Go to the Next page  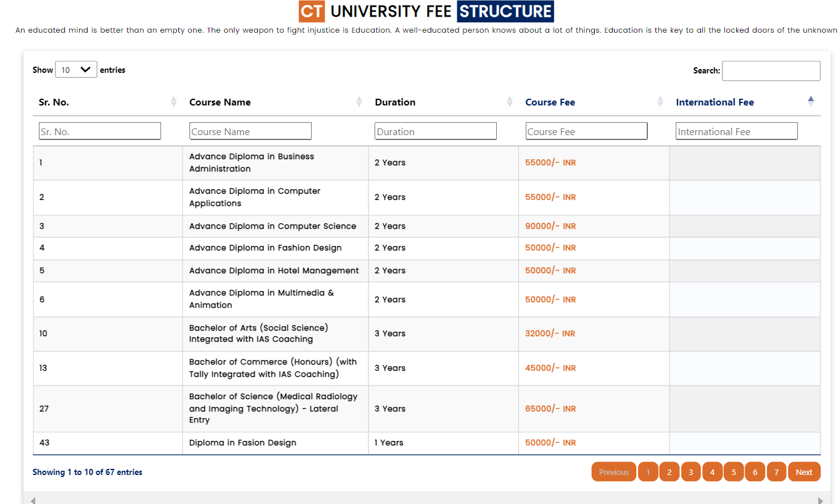[804, 472]
